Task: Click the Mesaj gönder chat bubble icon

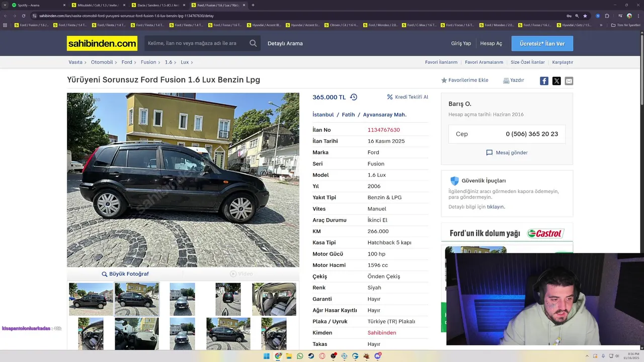Action: pos(489,152)
